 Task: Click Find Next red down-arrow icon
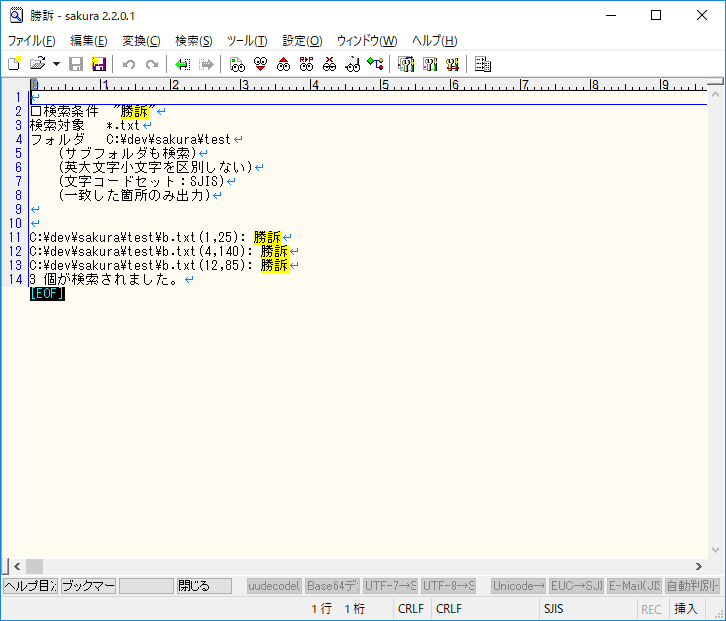260,64
